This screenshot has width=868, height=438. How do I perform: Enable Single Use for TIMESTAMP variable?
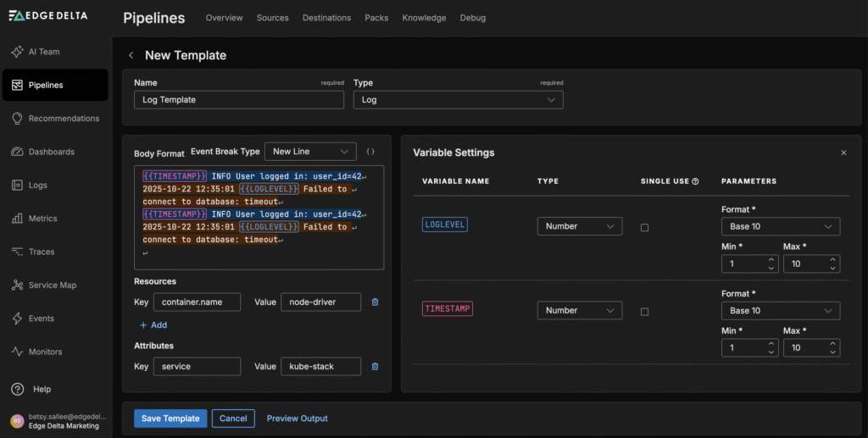point(644,311)
